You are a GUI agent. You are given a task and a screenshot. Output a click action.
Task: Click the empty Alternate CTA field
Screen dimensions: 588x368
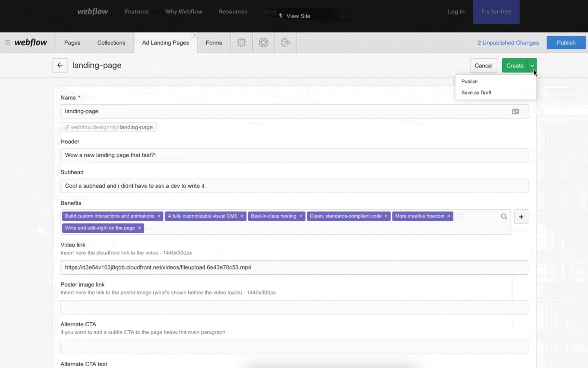pyautogui.click(x=294, y=347)
